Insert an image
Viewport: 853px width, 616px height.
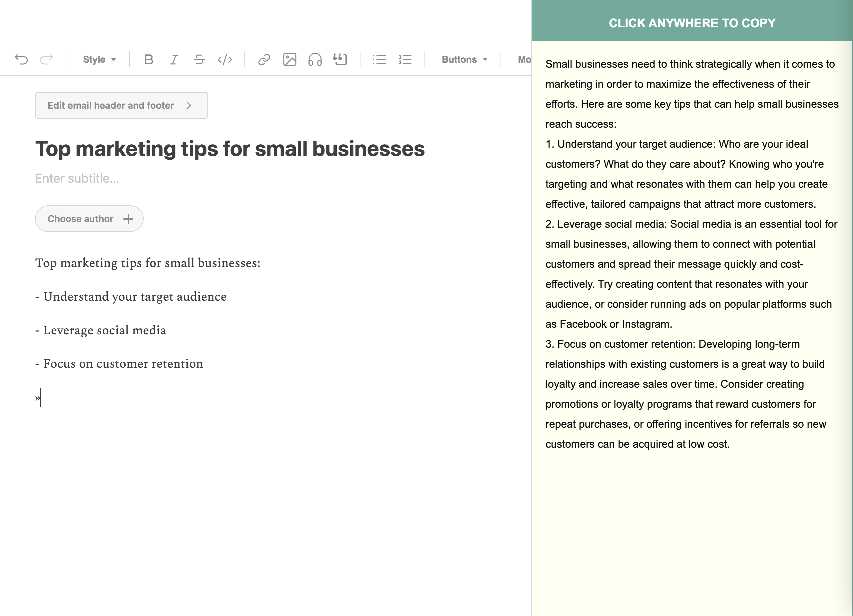click(x=289, y=59)
